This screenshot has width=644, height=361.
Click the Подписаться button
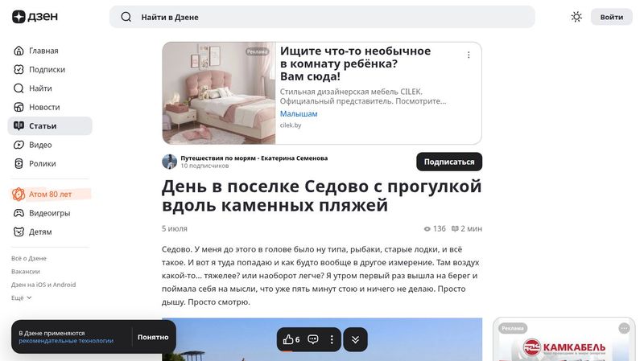tap(449, 162)
